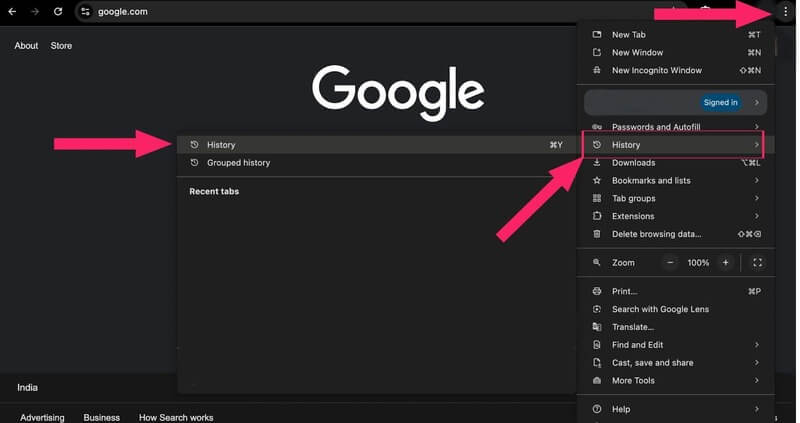This screenshot has height=423, width=800.
Task: Expand the Bookmarks and lists chevron
Action: coord(757,181)
